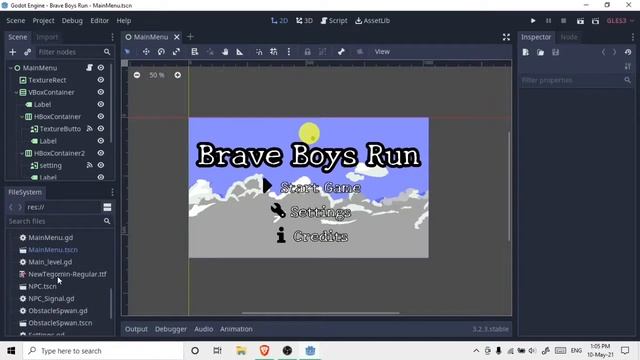
Task: Toggle visibility of VBoxContainer node
Action: click(101, 92)
